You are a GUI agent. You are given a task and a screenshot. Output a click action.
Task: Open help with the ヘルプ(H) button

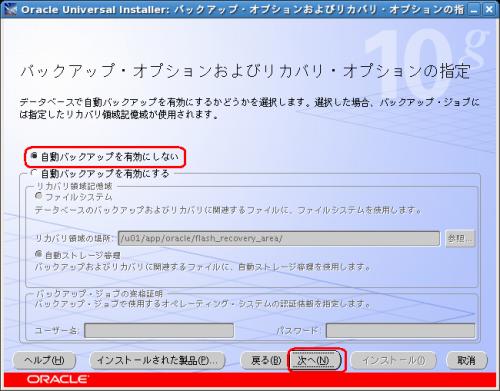click(x=44, y=360)
